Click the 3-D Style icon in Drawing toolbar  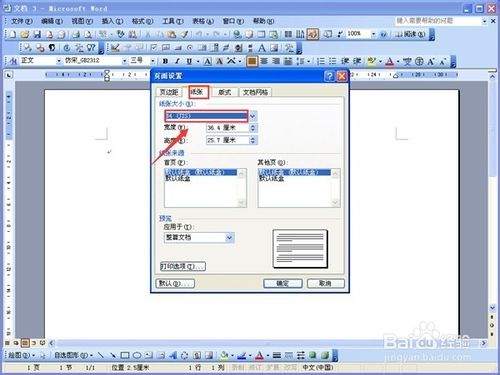325,355
